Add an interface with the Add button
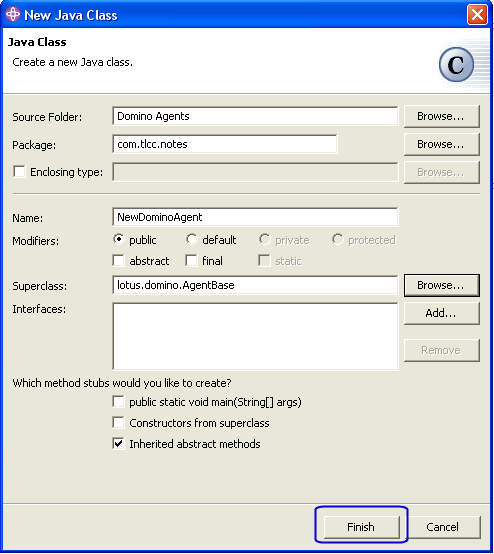The height and width of the screenshot is (554, 494). tap(442, 313)
